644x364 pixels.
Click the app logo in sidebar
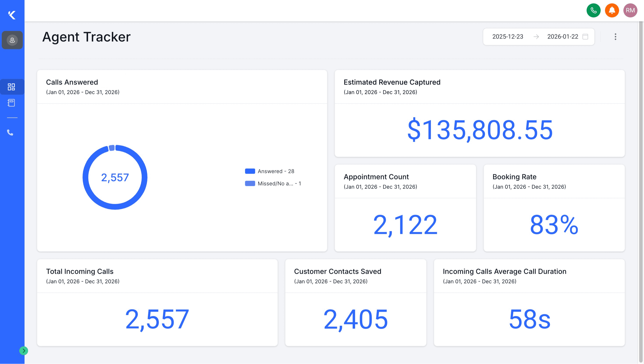(12, 15)
